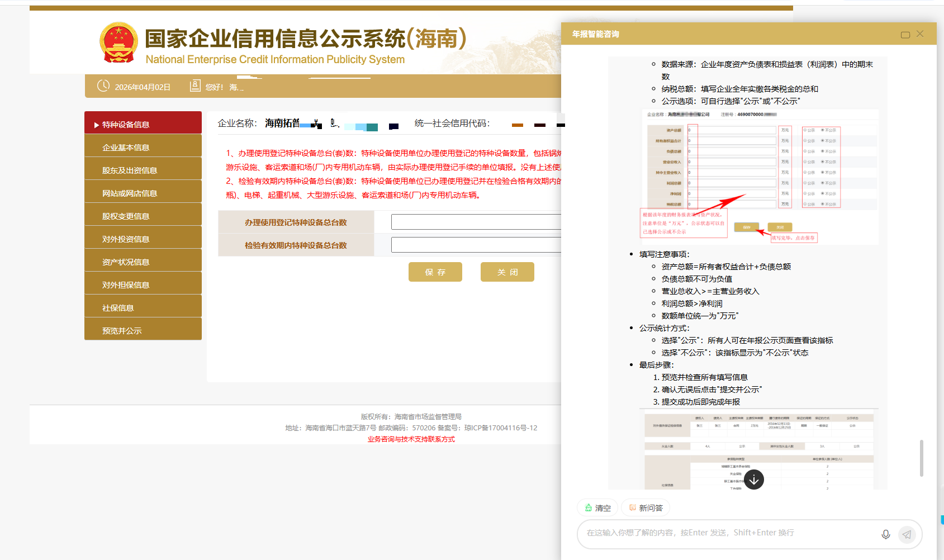Open the 特种设备信息 menu item
This screenshot has width=944, height=560.
tap(143, 124)
